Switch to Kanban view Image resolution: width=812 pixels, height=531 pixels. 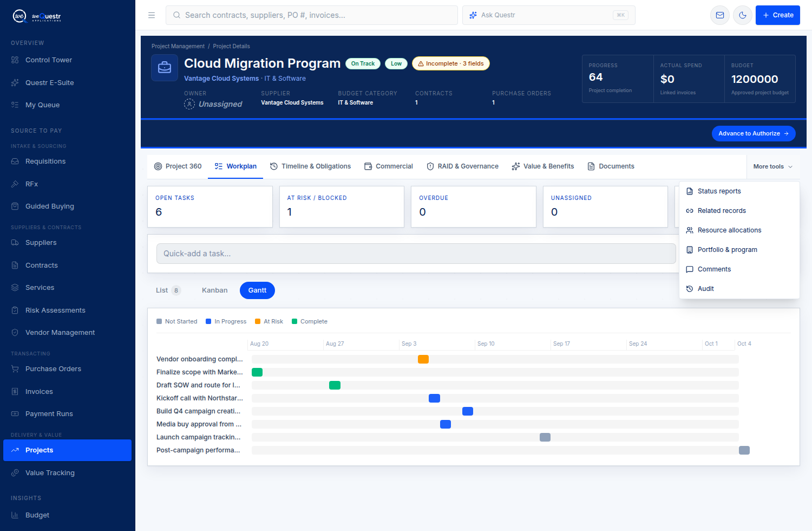pos(215,290)
